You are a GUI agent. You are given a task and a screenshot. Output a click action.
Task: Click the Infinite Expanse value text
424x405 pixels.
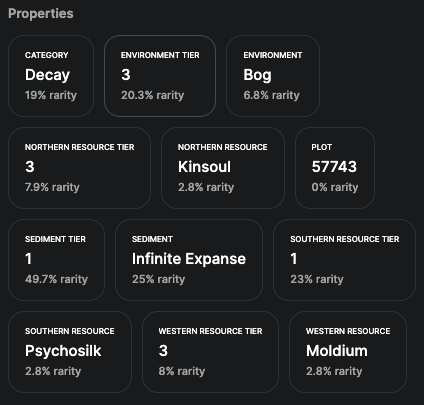click(x=189, y=259)
